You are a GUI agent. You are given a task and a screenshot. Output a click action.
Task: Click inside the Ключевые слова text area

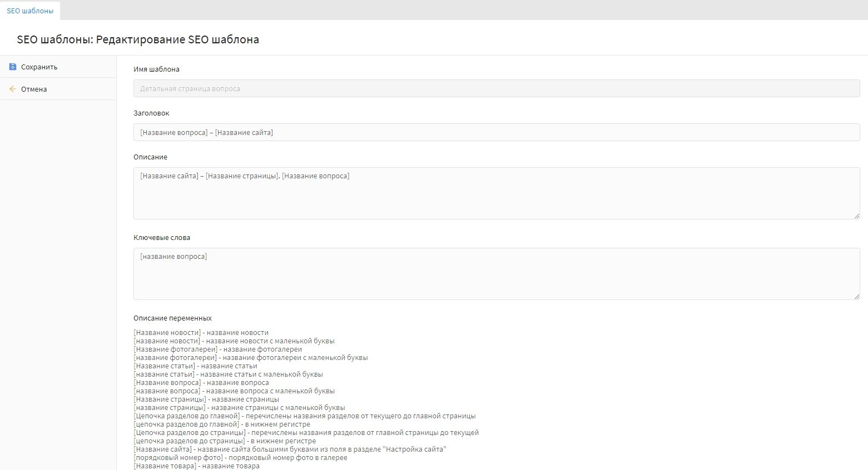[496, 274]
